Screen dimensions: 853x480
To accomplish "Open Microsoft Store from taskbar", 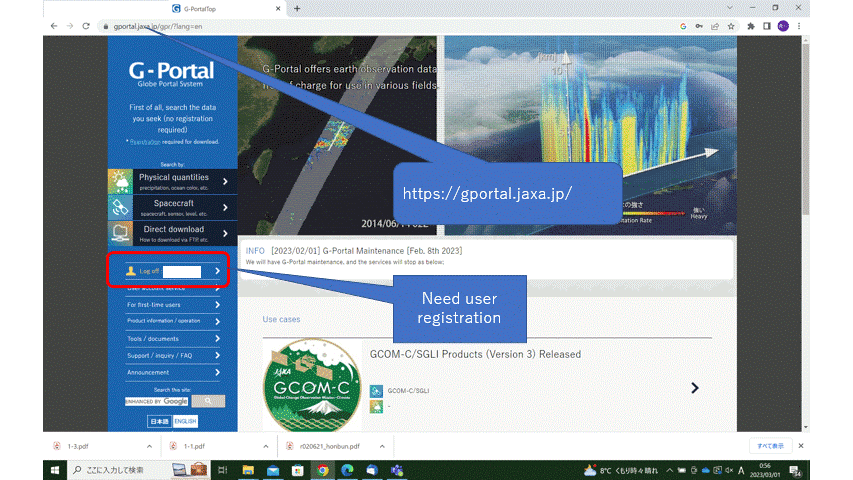I will [x=298, y=470].
